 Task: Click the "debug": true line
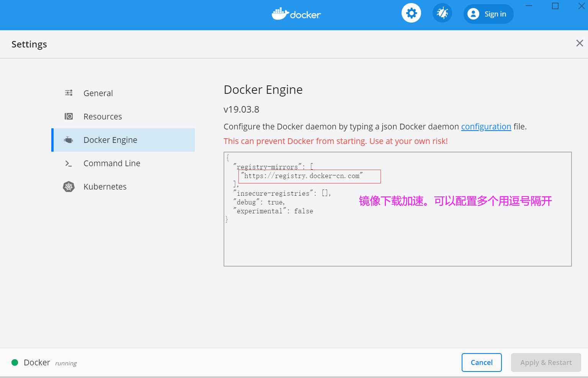(259, 202)
